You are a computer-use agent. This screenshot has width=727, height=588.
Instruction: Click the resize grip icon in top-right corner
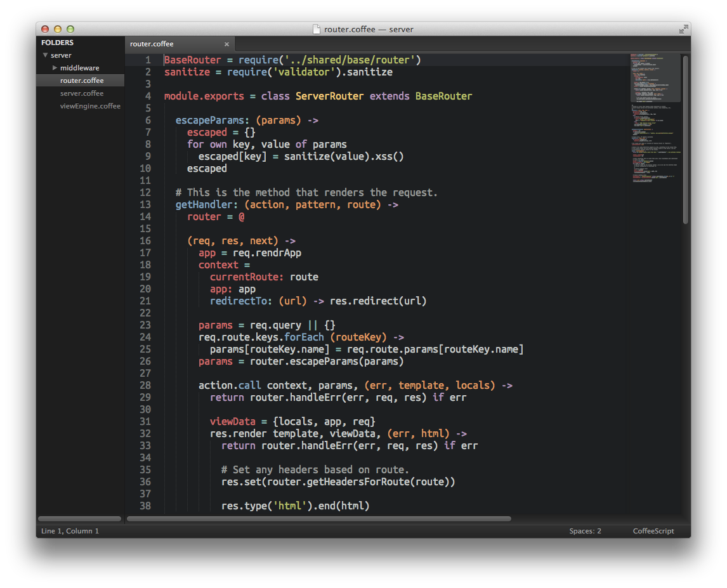click(685, 29)
